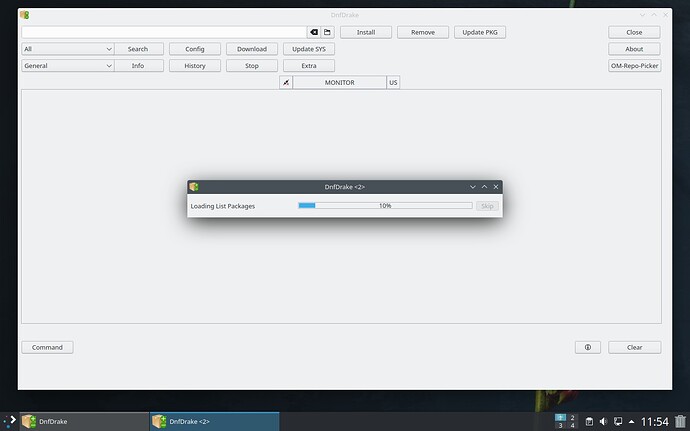Click the DnfDrake <2> dialog package icon
Image resolution: width=690 pixels, height=431 pixels.
[194, 187]
